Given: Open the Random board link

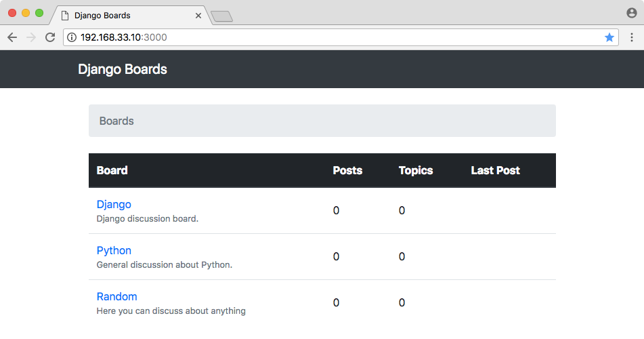Looking at the screenshot, I should [116, 296].
